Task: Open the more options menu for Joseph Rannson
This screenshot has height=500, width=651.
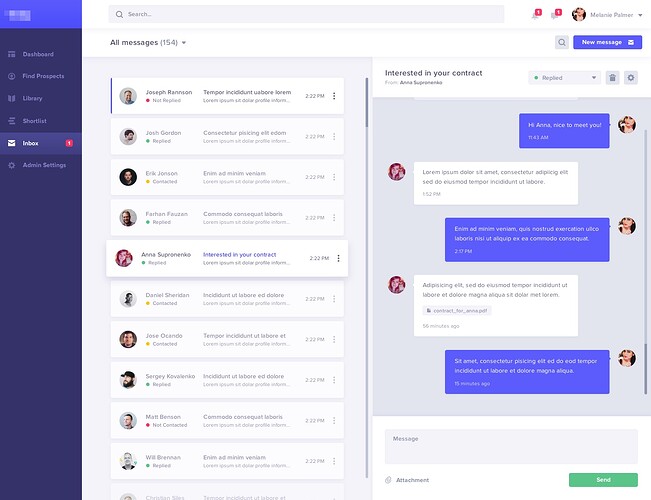Action: point(334,96)
